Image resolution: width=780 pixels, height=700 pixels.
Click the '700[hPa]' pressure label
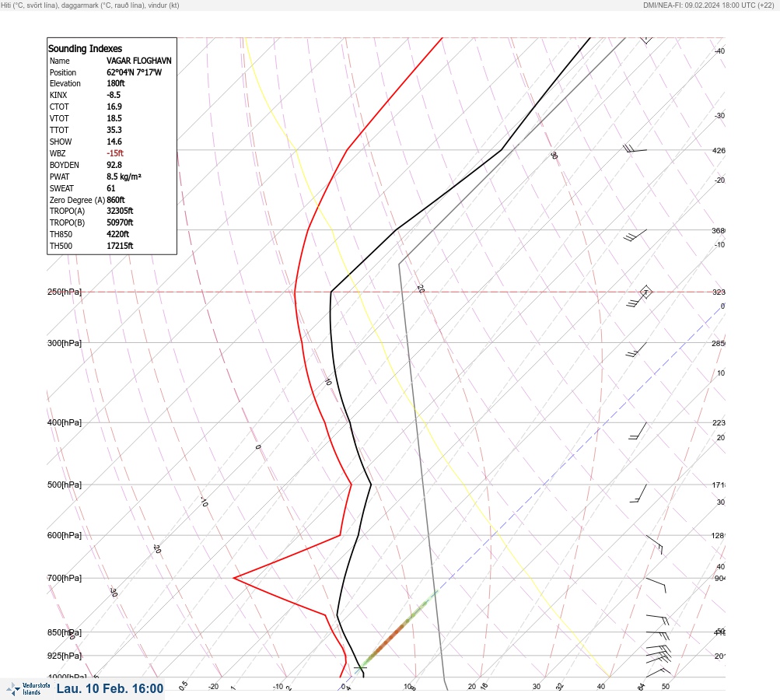[65, 578]
